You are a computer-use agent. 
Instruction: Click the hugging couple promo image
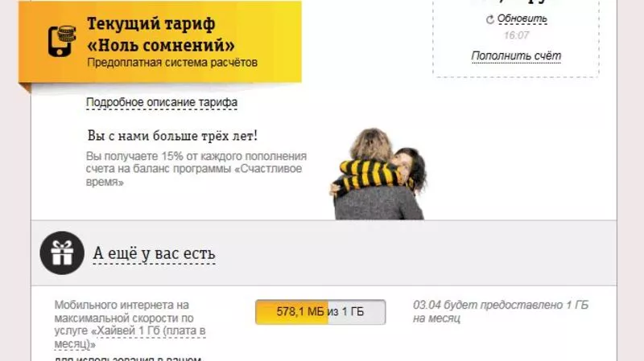[x=378, y=174]
